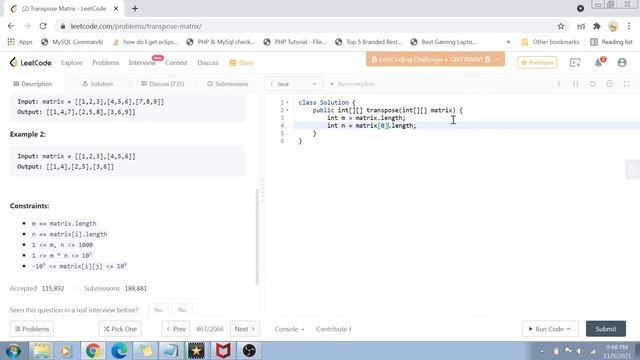Open the LeetCoding Challenge banner
The height and width of the screenshot is (360, 640).
coord(435,60)
